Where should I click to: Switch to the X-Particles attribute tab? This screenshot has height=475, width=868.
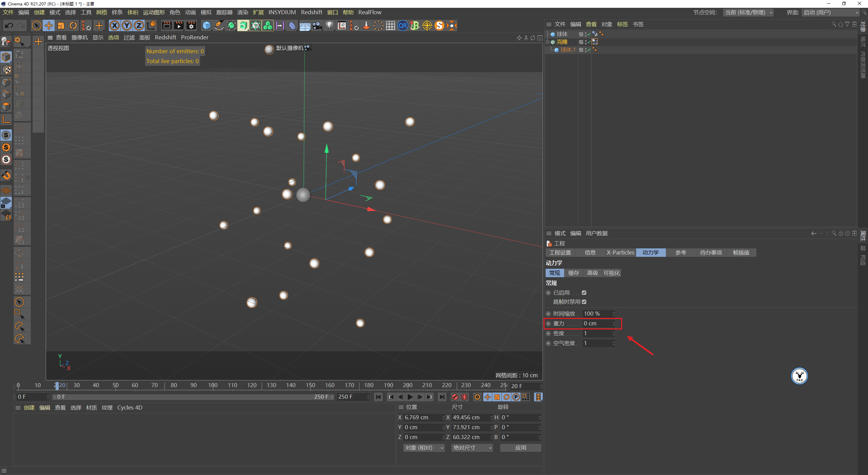(620, 252)
